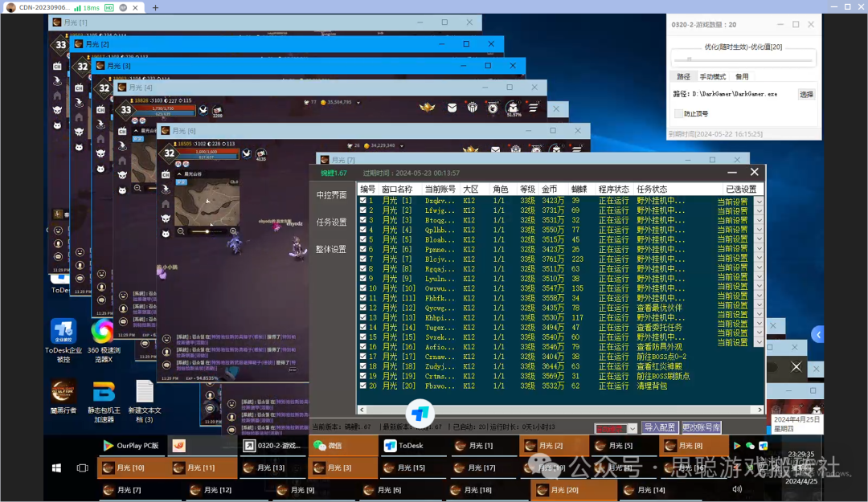
Task: Click the 优化值 slider track
Action: 743,59
